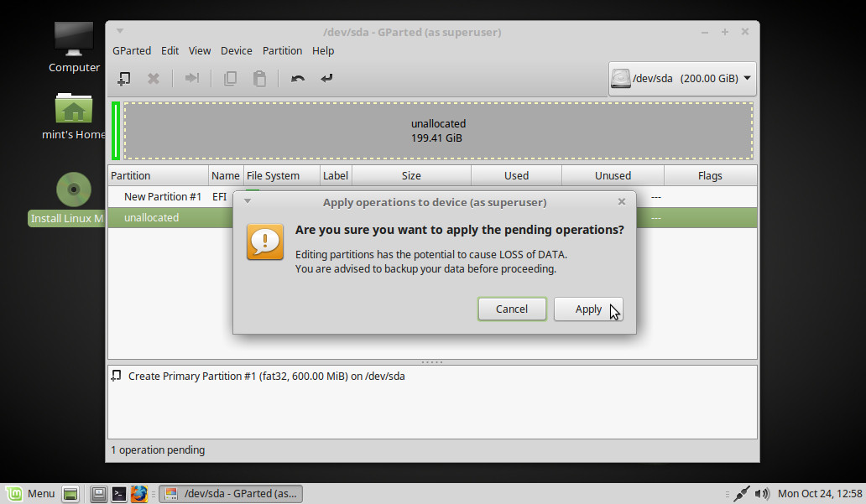Open the dialog's title bar menu arrow

coord(248,202)
